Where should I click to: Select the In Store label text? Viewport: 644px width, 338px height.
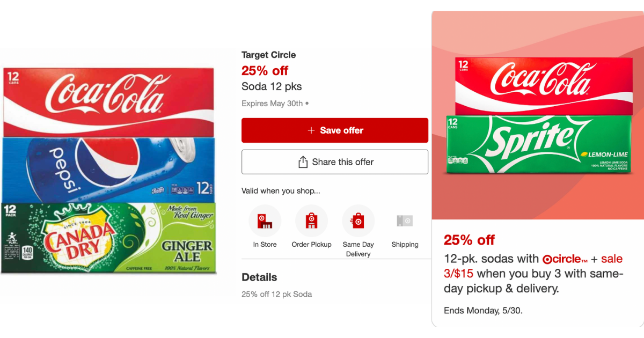tap(265, 244)
